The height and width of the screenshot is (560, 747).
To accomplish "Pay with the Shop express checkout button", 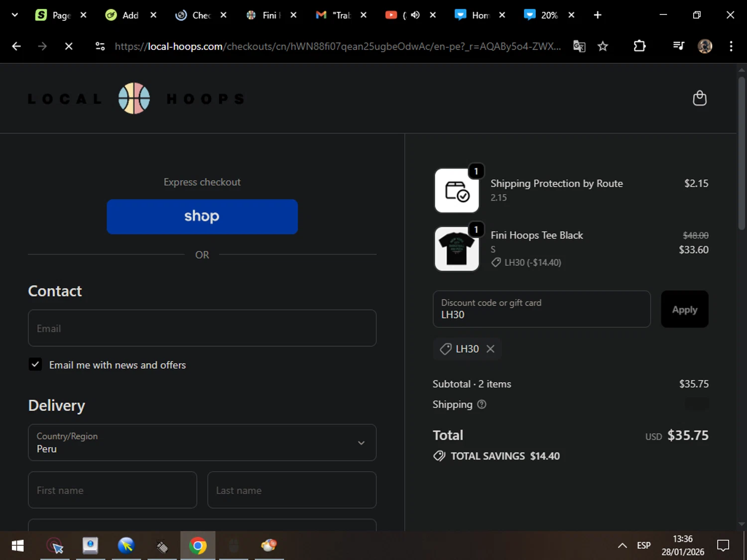I will [202, 217].
